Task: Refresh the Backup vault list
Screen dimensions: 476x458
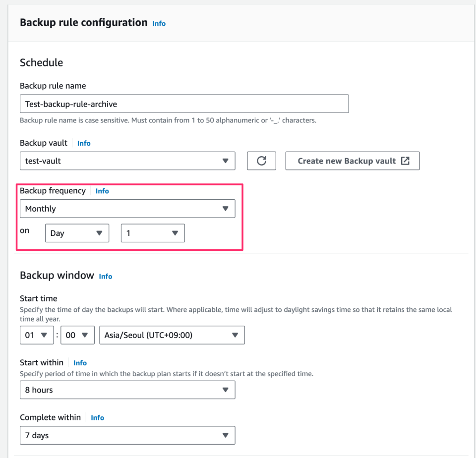Action: coord(261,161)
